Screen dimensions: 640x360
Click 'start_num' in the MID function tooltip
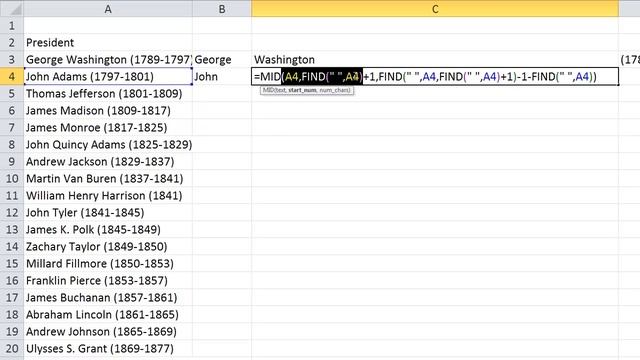point(302,90)
